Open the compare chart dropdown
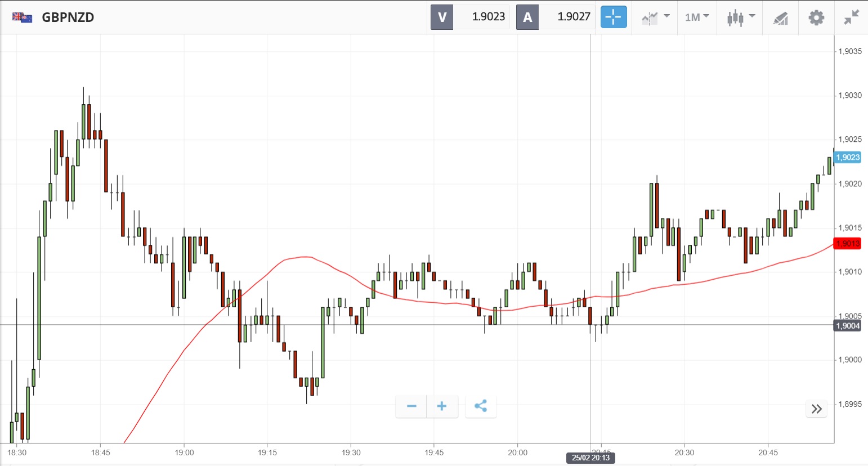Screen dimensions: 868x466 click(x=655, y=17)
